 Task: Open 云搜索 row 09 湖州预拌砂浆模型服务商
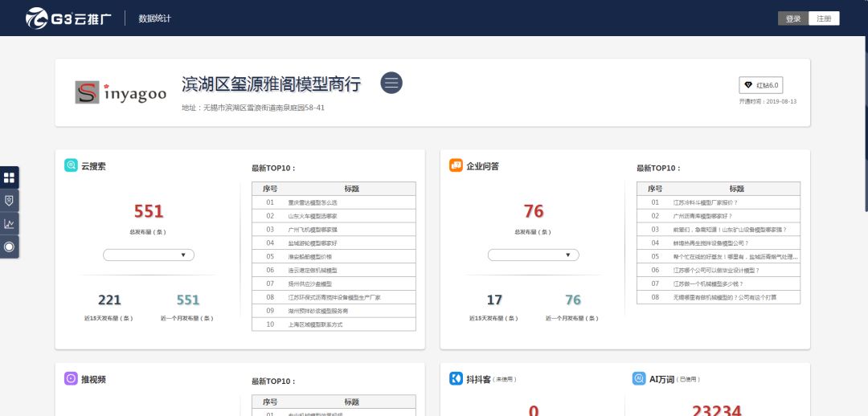coord(334,311)
